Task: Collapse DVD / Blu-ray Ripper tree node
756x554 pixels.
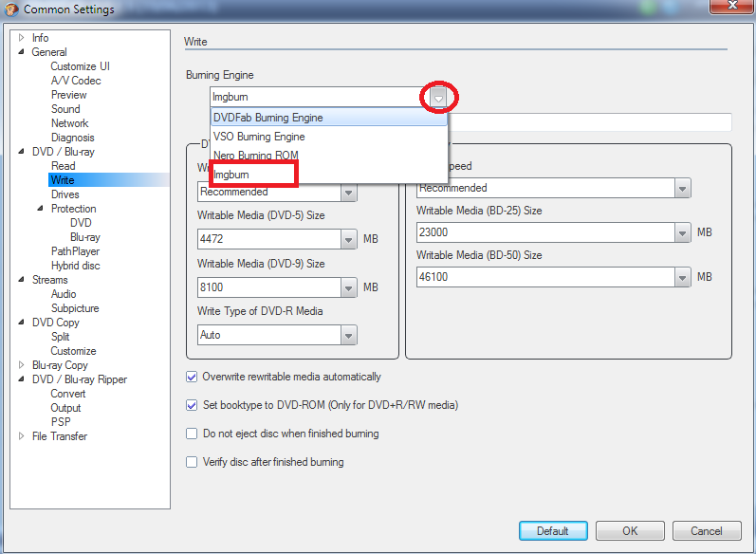Action: 21,379
